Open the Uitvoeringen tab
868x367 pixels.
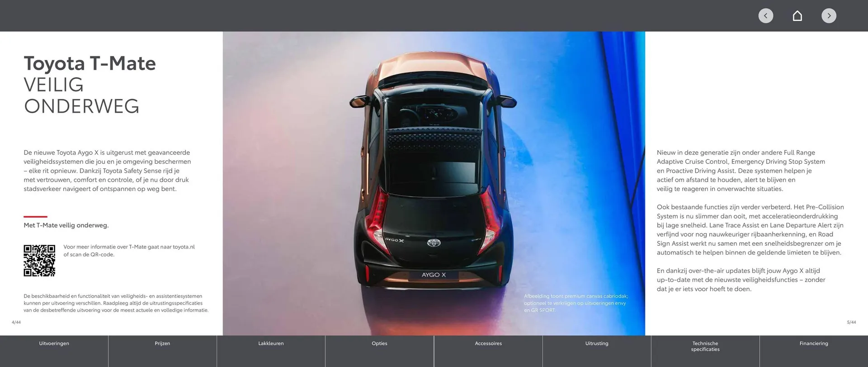pyautogui.click(x=54, y=351)
